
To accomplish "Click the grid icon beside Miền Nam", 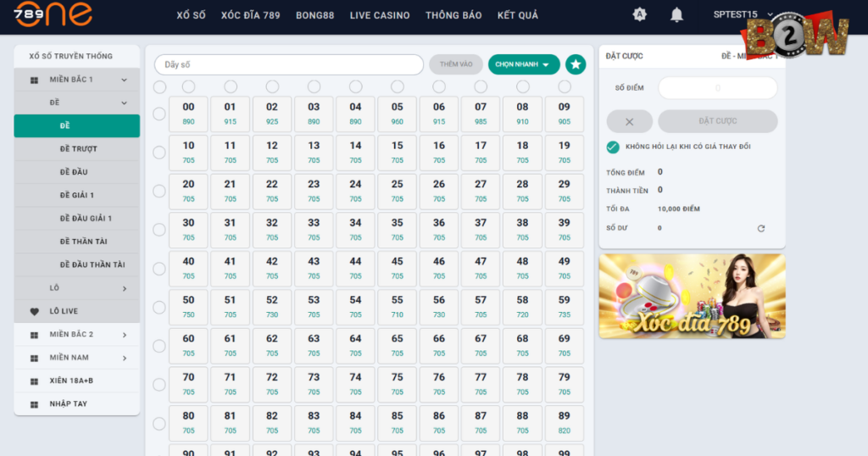I will pos(34,358).
